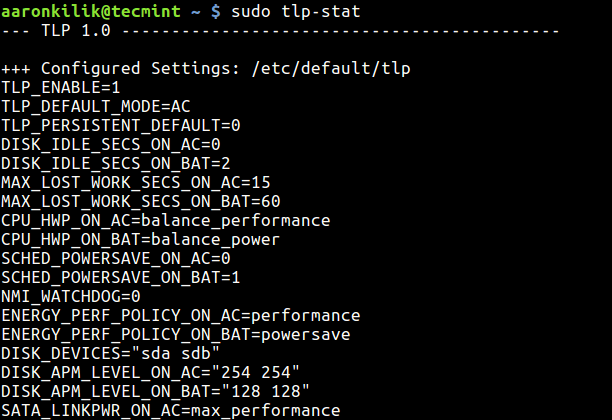612x420 pixels.
Task: Click the ENERGY_PERF_POLICY_ON_AC=performance line
Action: [x=181, y=316]
